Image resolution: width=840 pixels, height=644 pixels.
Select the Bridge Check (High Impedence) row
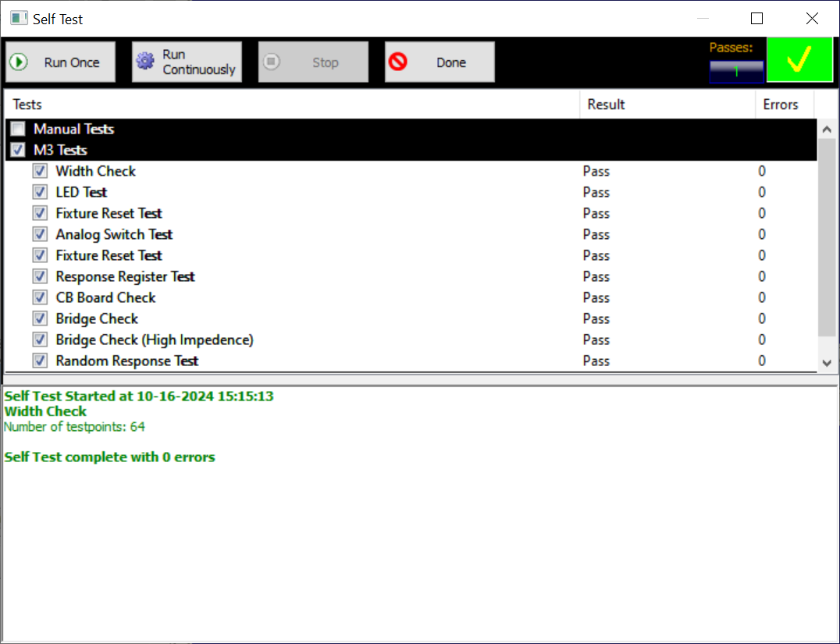tap(411, 340)
